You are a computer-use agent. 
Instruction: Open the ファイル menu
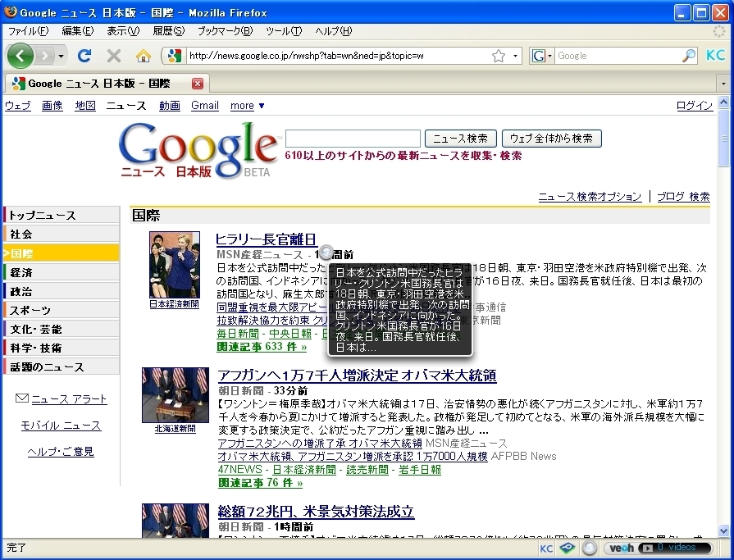tap(28, 31)
